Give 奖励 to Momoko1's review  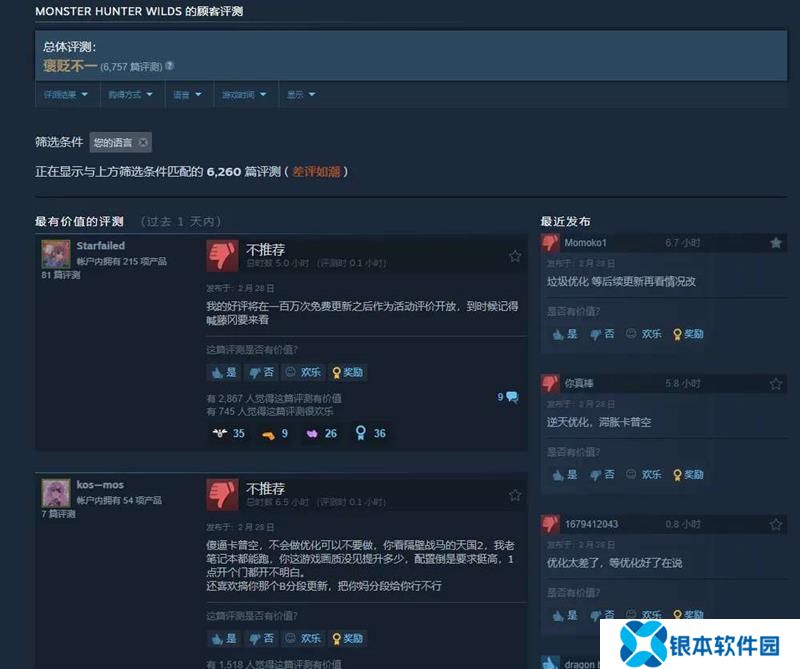688,334
